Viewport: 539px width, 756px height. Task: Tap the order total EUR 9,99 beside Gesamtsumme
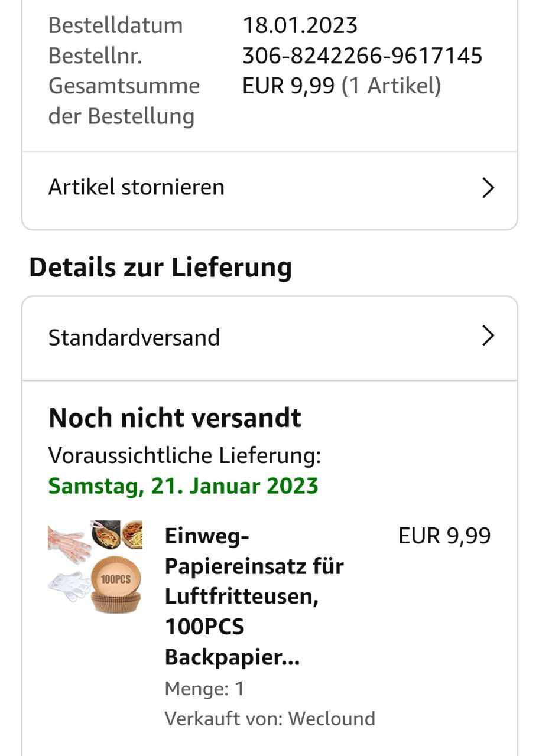coord(290,86)
